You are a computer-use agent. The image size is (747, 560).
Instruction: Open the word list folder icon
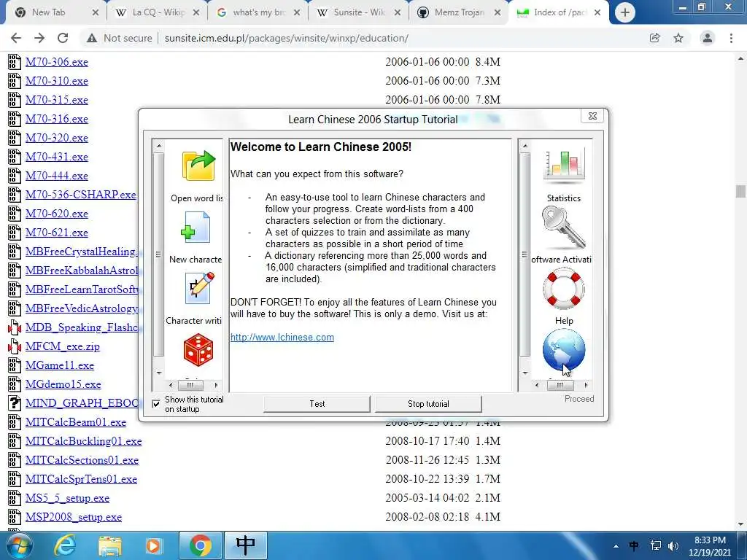pos(198,166)
